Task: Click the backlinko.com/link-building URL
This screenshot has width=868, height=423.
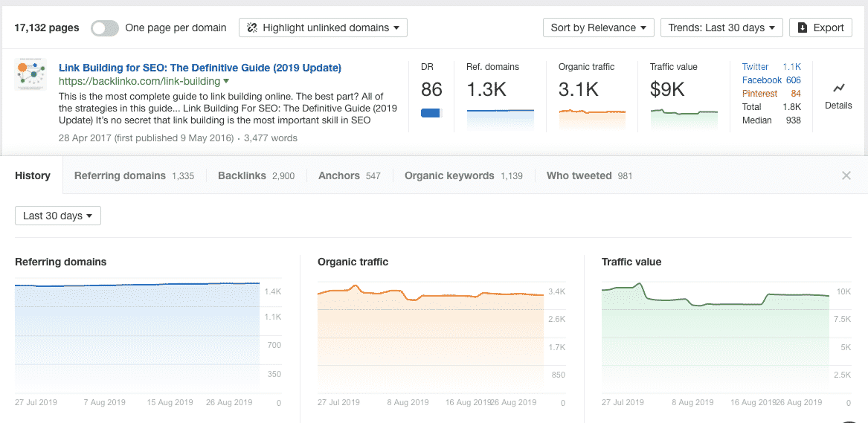Action: point(140,82)
